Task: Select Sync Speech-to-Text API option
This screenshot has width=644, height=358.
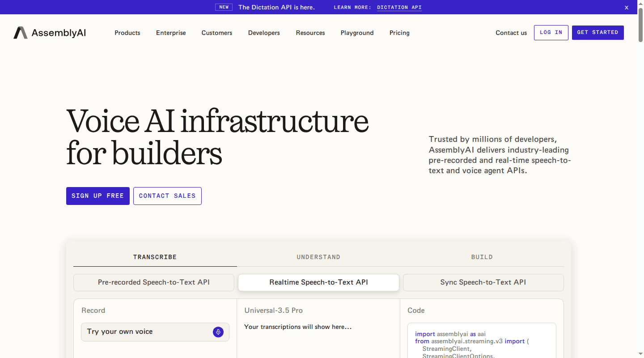Action: [x=483, y=282]
